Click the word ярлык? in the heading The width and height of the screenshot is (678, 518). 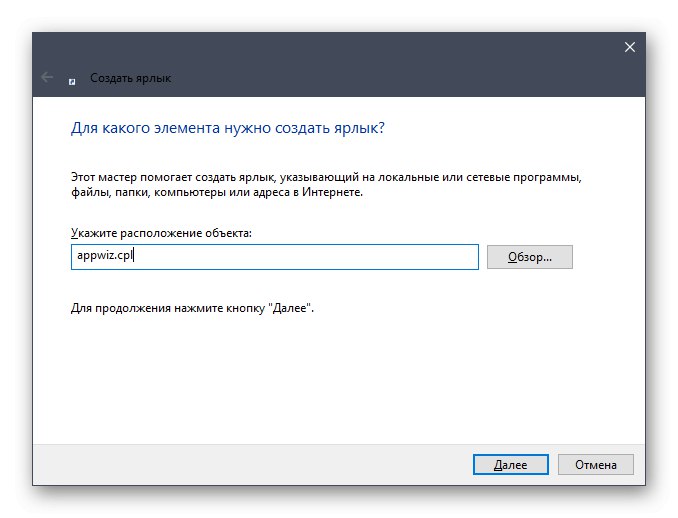pyautogui.click(x=360, y=129)
